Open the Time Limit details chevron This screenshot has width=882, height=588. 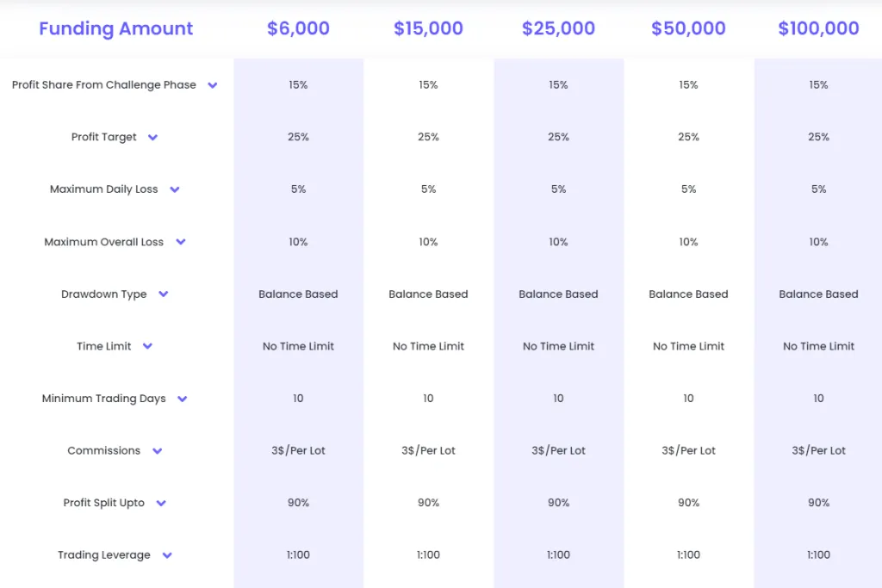click(146, 346)
